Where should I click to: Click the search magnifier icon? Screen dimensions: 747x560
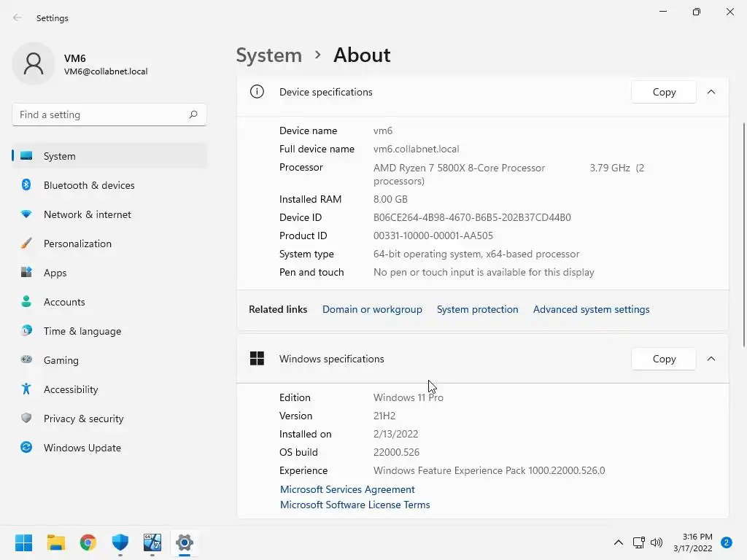point(193,114)
